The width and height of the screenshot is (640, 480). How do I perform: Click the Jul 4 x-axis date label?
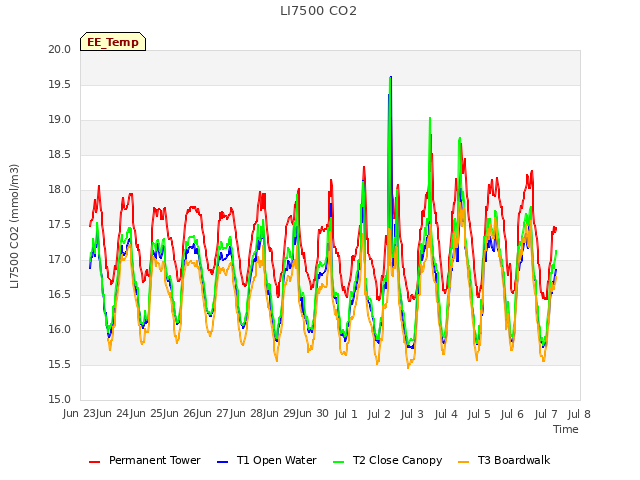click(446, 414)
